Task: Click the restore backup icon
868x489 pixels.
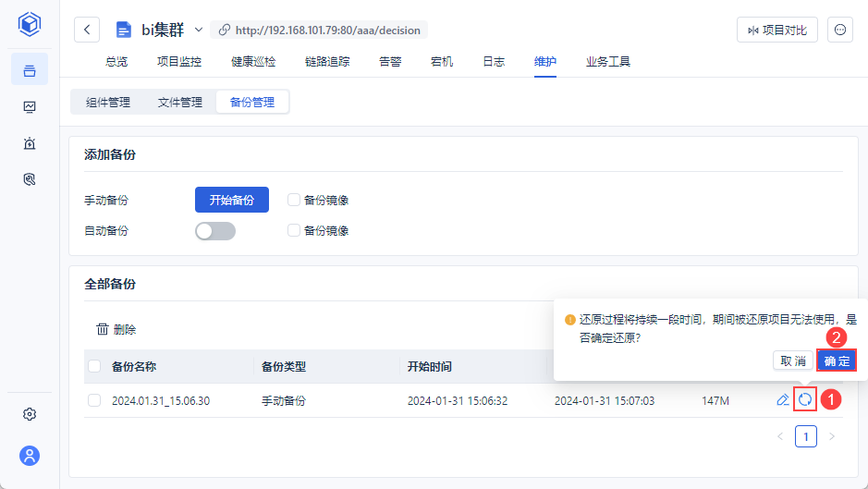Action: click(805, 399)
